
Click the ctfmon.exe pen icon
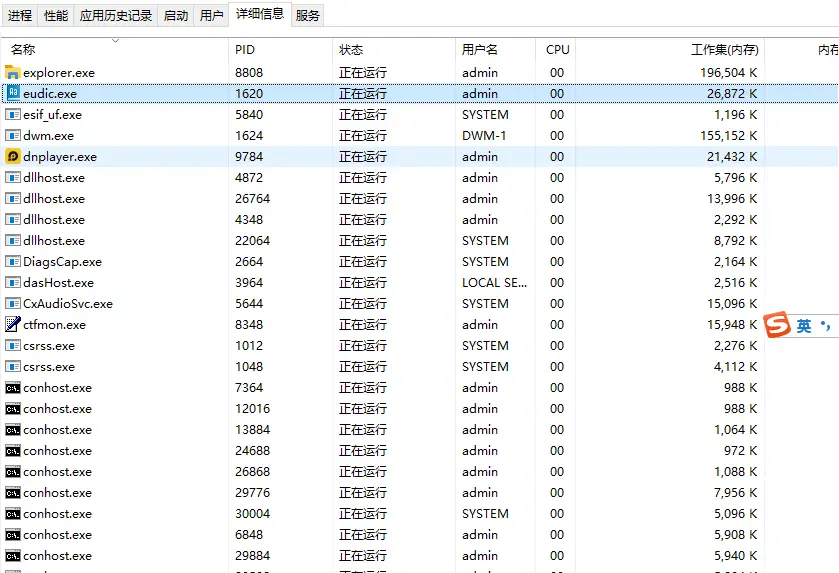[x=13, y=324]
